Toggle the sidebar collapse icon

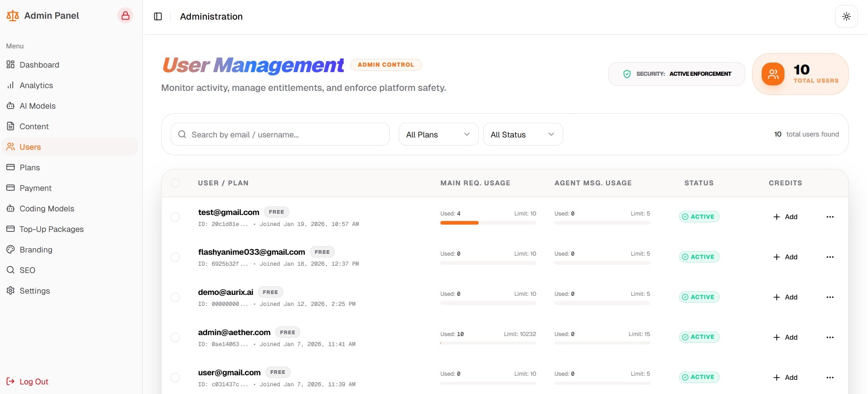(x=158, y=16)
